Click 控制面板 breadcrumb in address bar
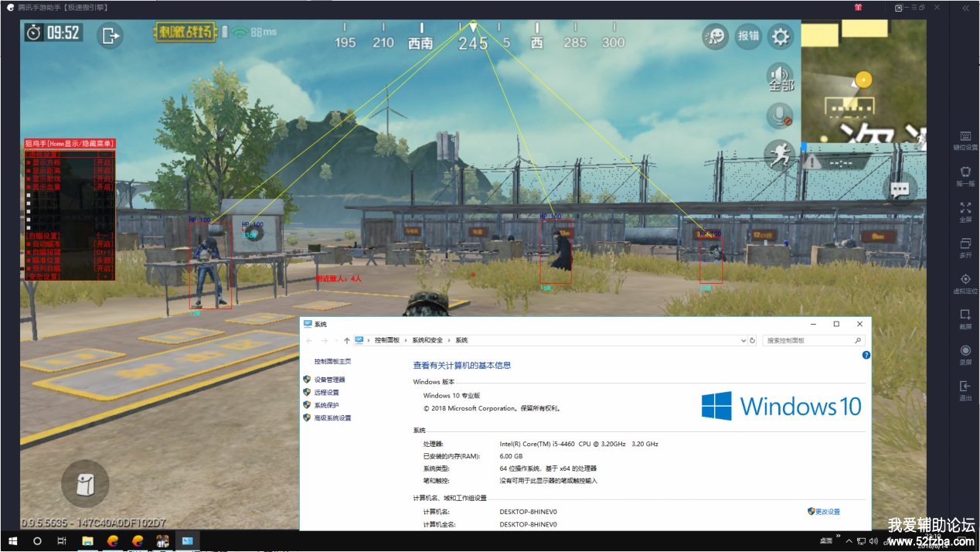 387,340
